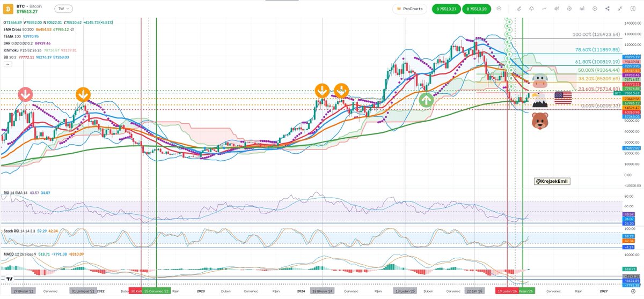Click the bear emoji sticker on the chart

(539, 120)
